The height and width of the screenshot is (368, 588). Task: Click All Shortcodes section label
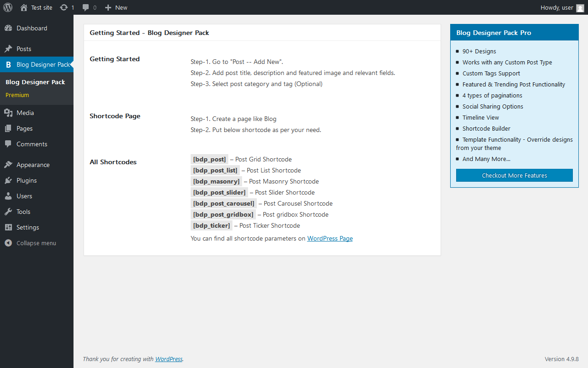(113, 162)
